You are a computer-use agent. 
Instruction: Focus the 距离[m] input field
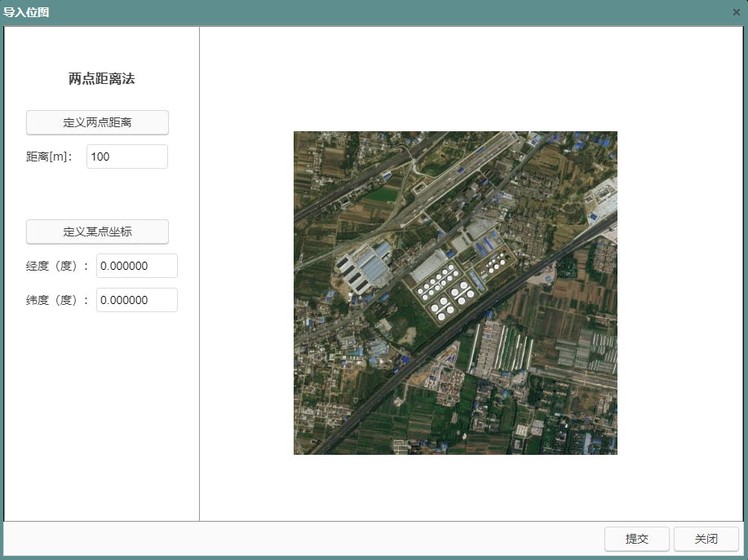(x=126, y=157)
